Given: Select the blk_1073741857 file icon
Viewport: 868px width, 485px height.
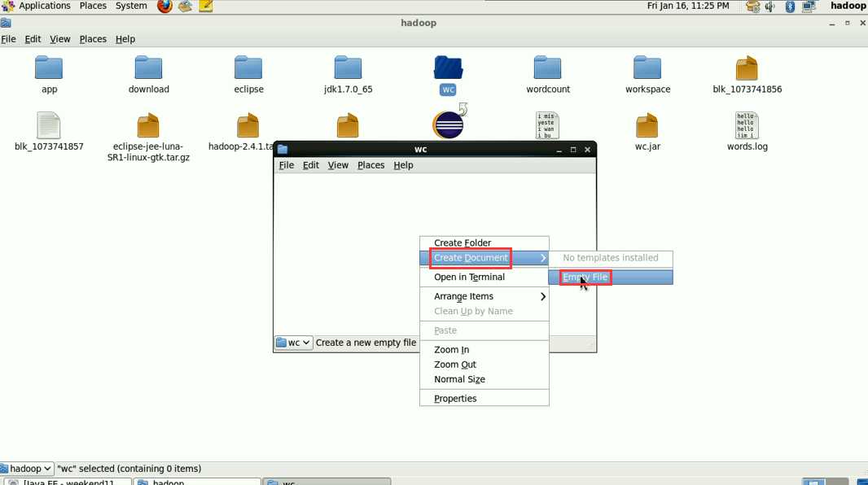Looking at the screenshot, I should (x=49, y=125).
